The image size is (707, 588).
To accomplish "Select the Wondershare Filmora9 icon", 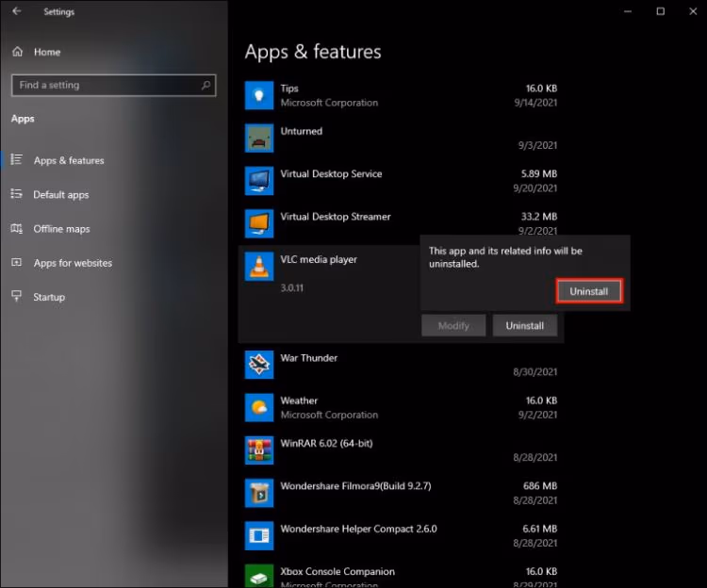I will (x=258, y=493).
